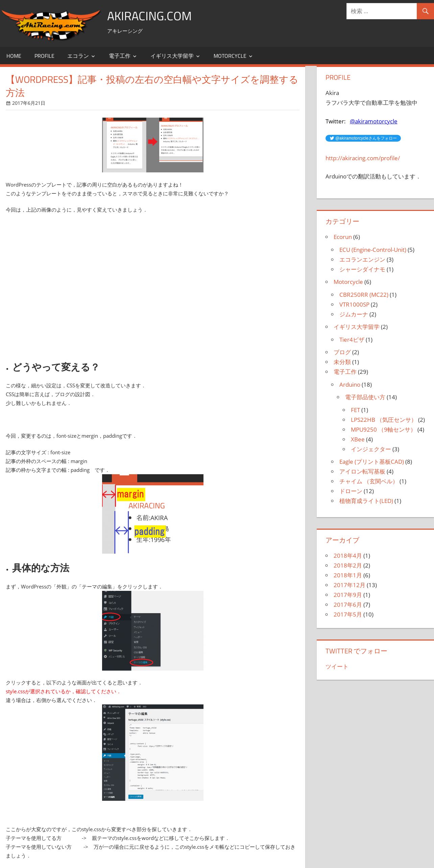Open the ジムカーナ category
The image size is (434, 868).
click(x=354, y=314)
